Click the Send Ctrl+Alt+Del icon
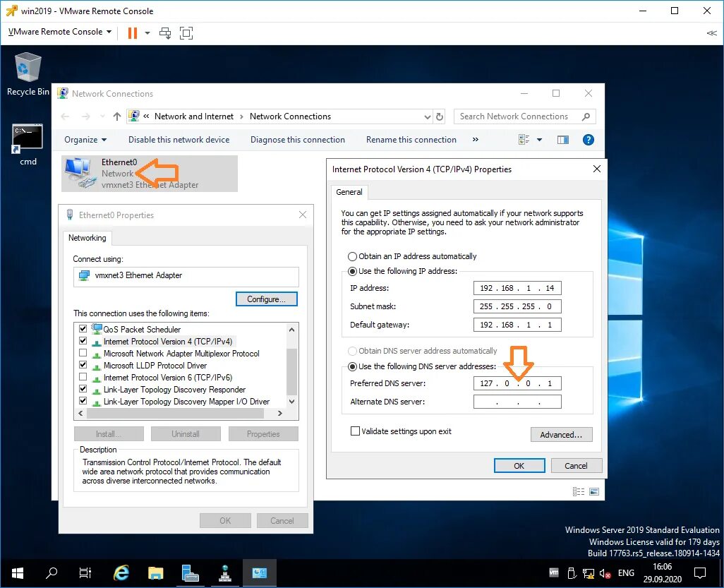The image size is (724, 588). pyautogui.click(x=165, y=32)
